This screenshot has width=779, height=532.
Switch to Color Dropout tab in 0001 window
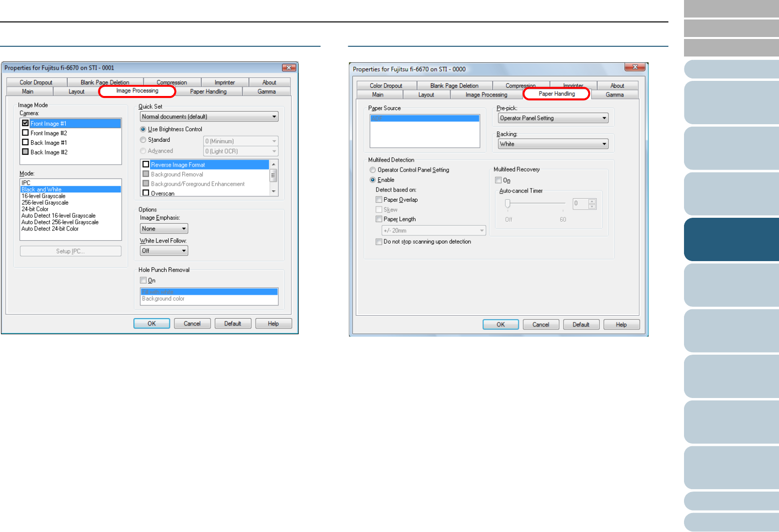pos(36,82)
